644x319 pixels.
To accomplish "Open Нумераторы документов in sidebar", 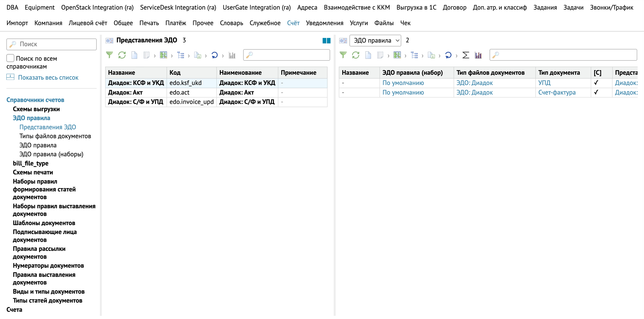I will point(48,266).
